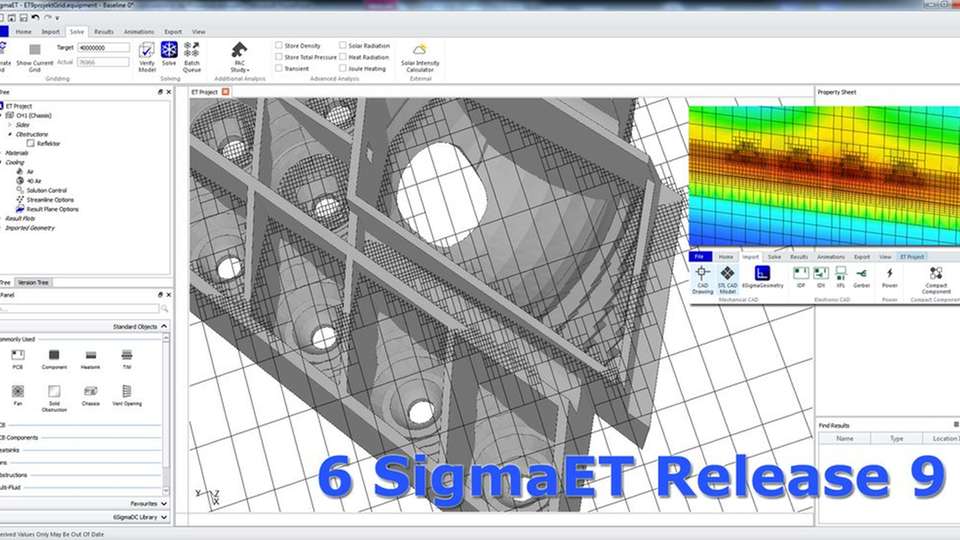The width and height of the screenshot is (960, 540).
Task: Select CH1 (Chassis) in model tree
Action: coord(34,115)
